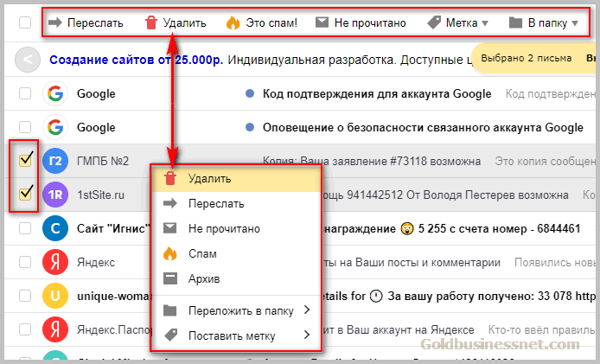
Task: Click sender name 1stSite.ru
Action: point(100,195)
